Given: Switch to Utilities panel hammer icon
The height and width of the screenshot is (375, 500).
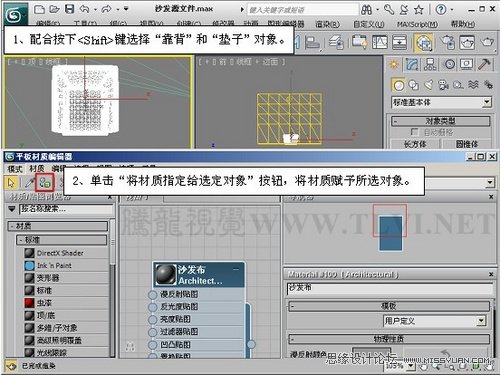Looking at the screenshot, I should coord(484,64).
